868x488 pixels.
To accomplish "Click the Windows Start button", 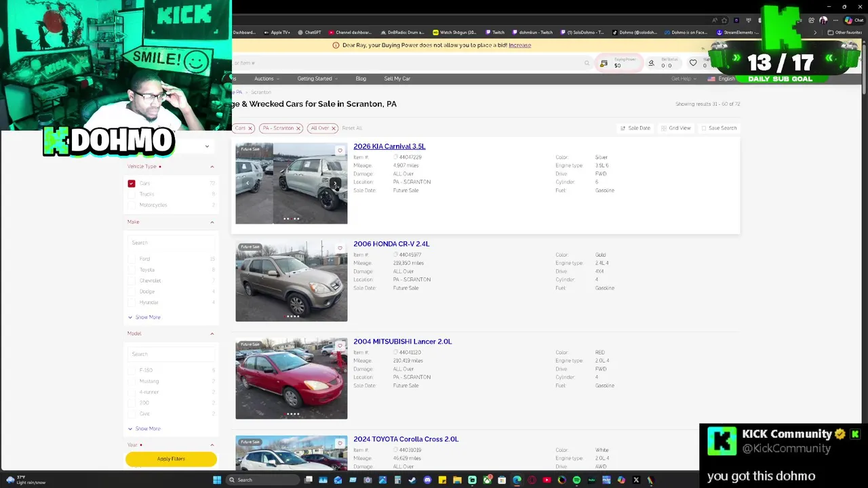I will pos(217,480).
